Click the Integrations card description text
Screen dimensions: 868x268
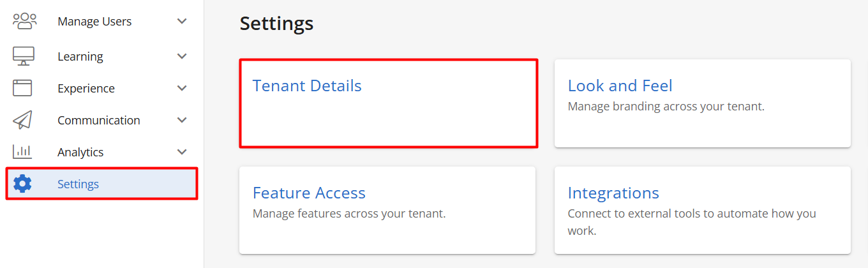pos(692,222)
